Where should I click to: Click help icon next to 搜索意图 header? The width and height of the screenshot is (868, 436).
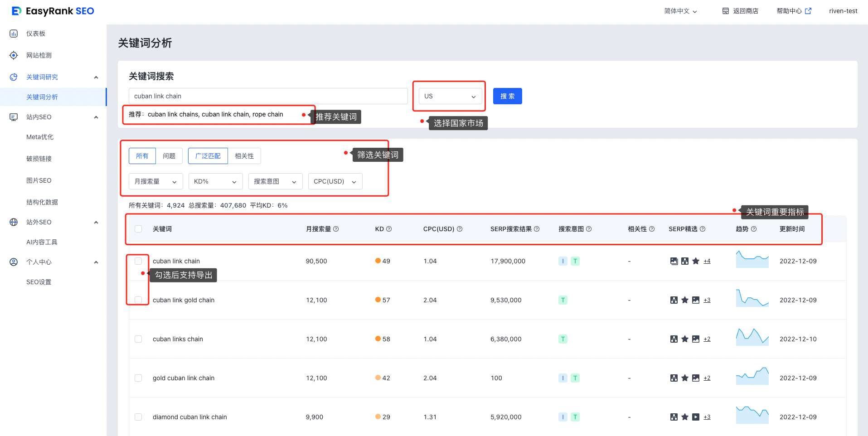point(589,229)
